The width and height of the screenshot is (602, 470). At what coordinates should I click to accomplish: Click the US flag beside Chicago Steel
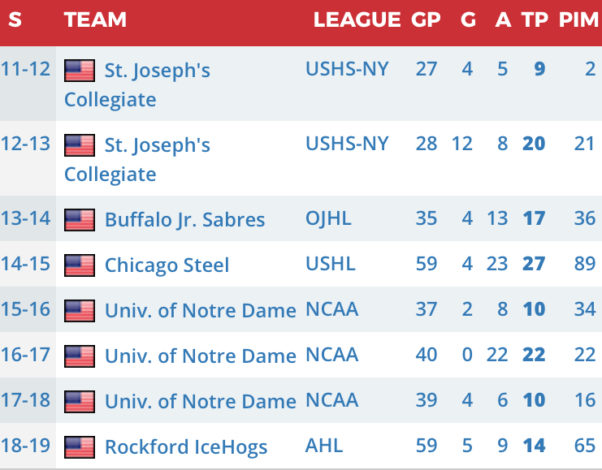[79, 266]
